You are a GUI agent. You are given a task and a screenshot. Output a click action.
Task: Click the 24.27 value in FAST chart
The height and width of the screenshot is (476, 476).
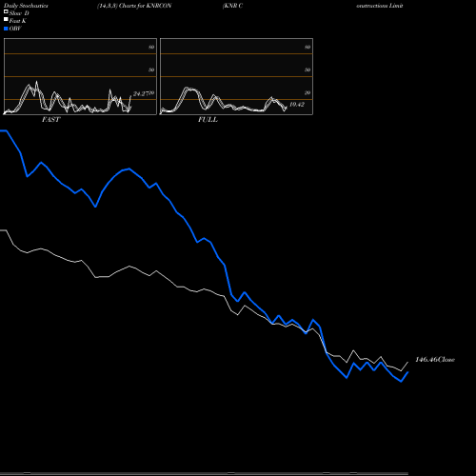coord(142,94)
